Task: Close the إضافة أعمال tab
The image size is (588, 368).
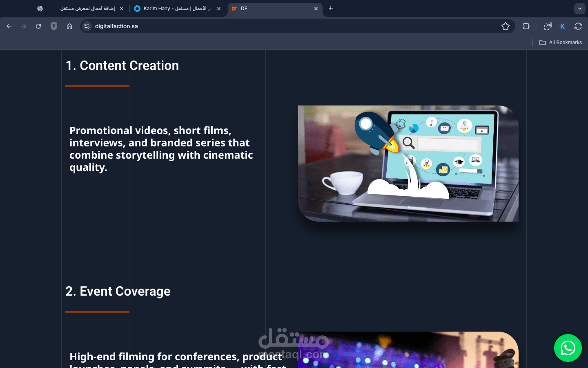Action: click(122, 8)
